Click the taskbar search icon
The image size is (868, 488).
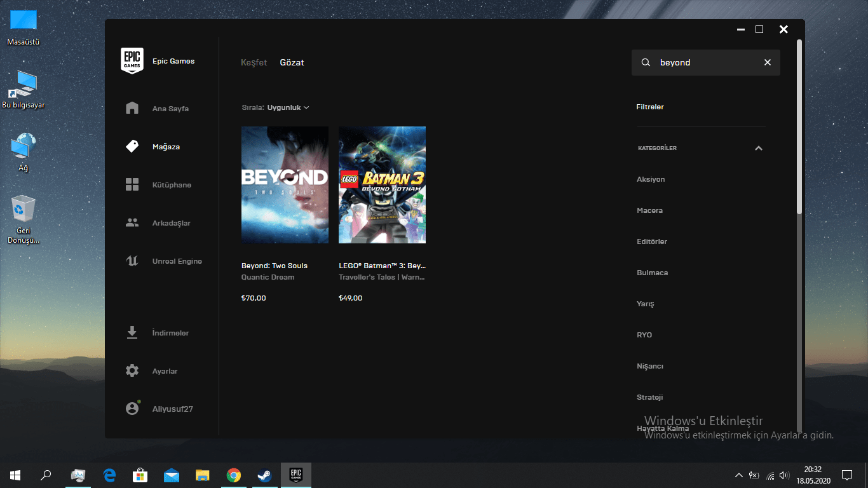tap(46, 475)
